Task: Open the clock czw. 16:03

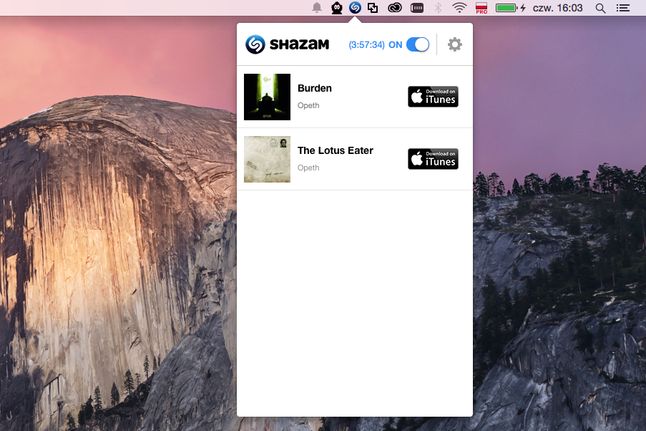Action: coord(557,7)
